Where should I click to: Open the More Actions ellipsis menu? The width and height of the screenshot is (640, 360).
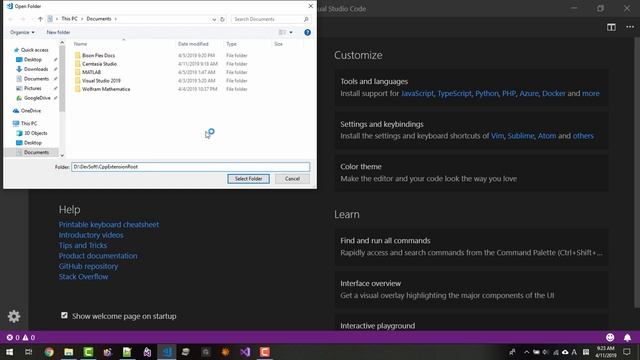[x=630, y=27]
